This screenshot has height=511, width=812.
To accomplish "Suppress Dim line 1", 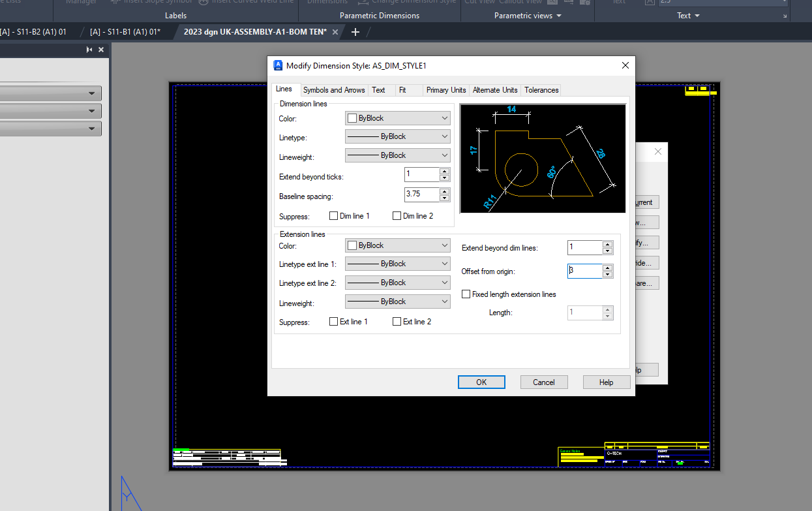I will [x=333, y=215].
